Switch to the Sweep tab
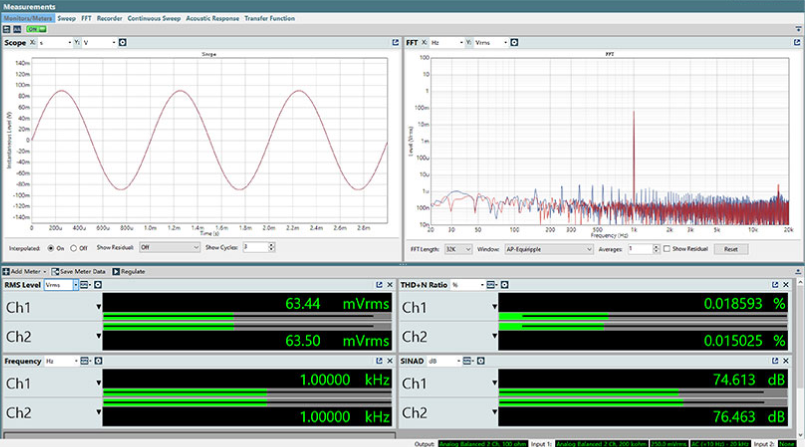This screenshot has width=805, height=447. tap(66, 18)
